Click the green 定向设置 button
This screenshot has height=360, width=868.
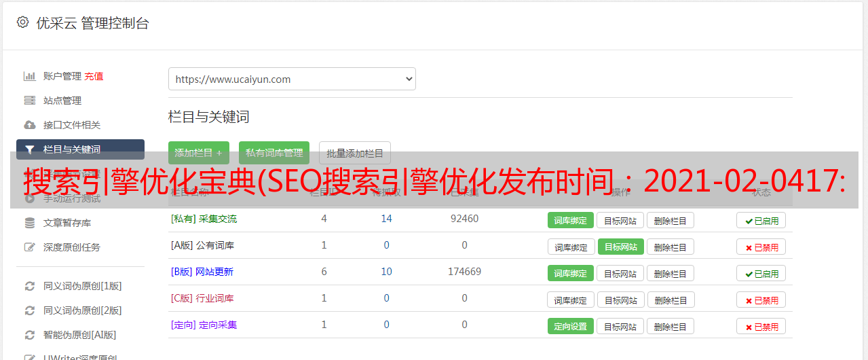[571, 326]
